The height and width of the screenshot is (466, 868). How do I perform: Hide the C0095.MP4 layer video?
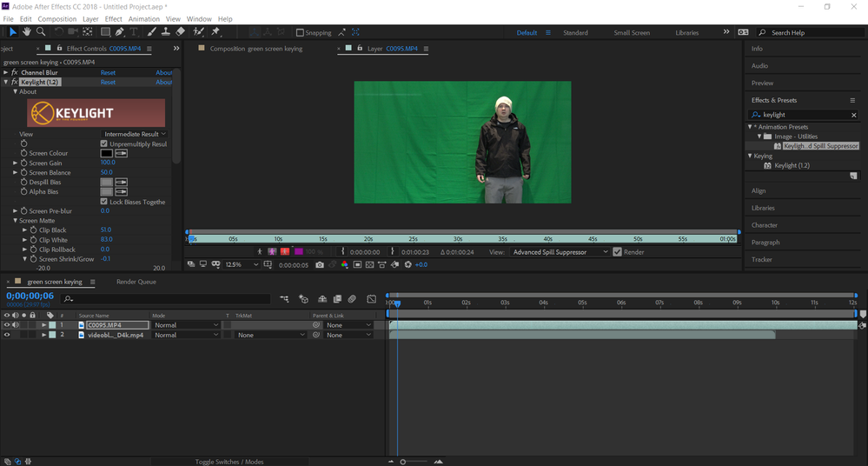coord(7,325)
